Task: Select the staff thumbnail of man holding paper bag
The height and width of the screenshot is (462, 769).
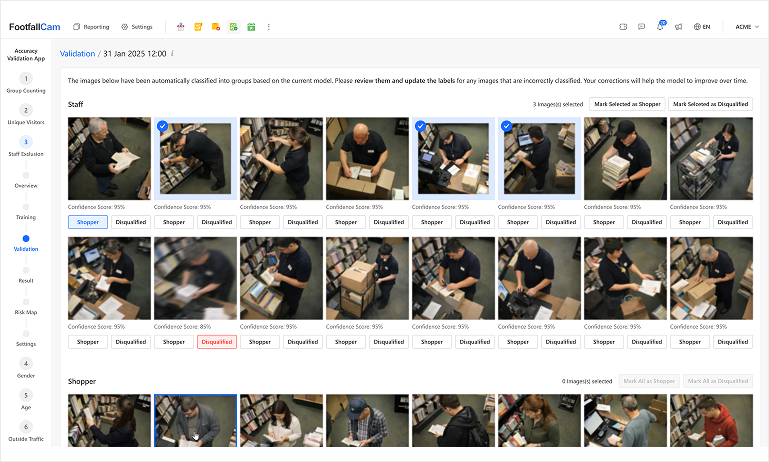Action: pyautogui.click(x=625, y=279)
